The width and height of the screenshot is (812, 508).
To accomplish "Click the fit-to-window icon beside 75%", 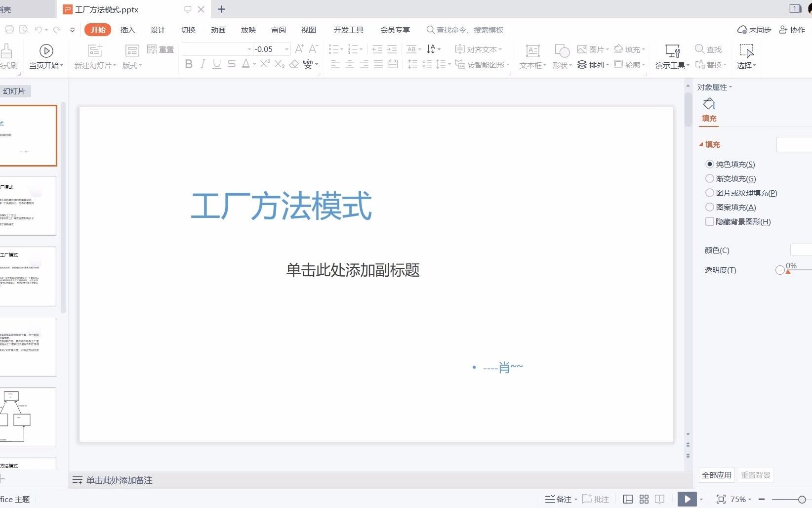I will (x=721, y=499).
